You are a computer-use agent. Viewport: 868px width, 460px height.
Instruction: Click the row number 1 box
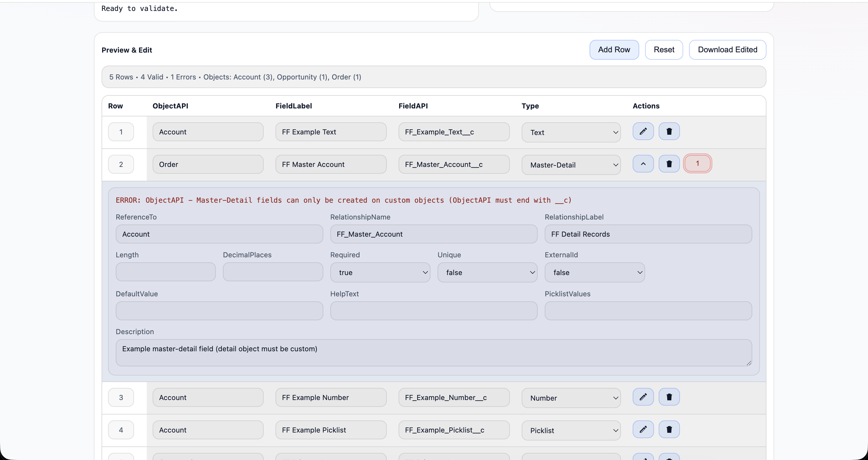[x=121, y=131]
